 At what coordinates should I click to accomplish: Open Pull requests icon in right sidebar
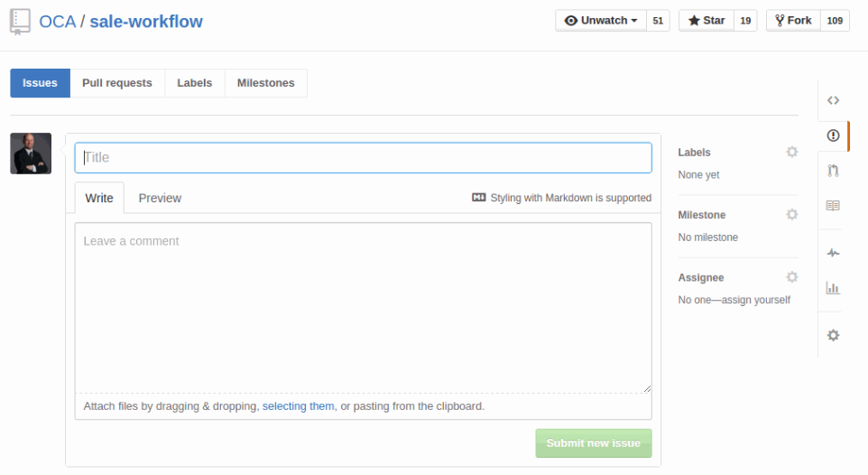point(833,170)
